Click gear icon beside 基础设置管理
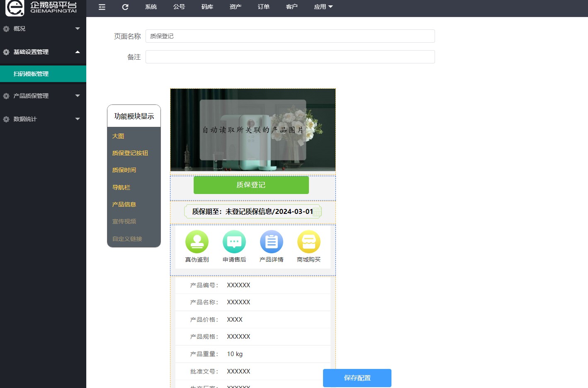Viewport: 588px width, 388px height. click(x=6, y=52)
